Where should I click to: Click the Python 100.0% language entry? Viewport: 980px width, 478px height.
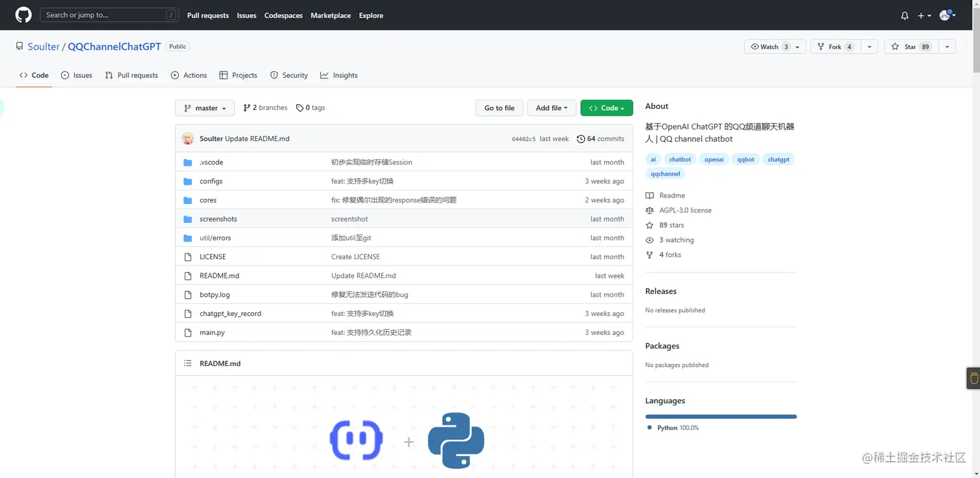673,428
